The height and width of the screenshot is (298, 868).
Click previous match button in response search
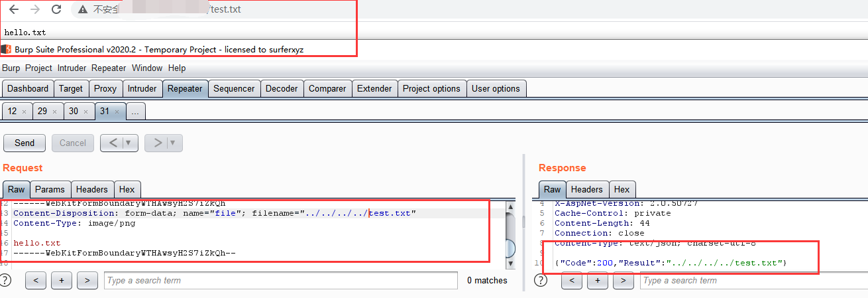pos(572,280)
